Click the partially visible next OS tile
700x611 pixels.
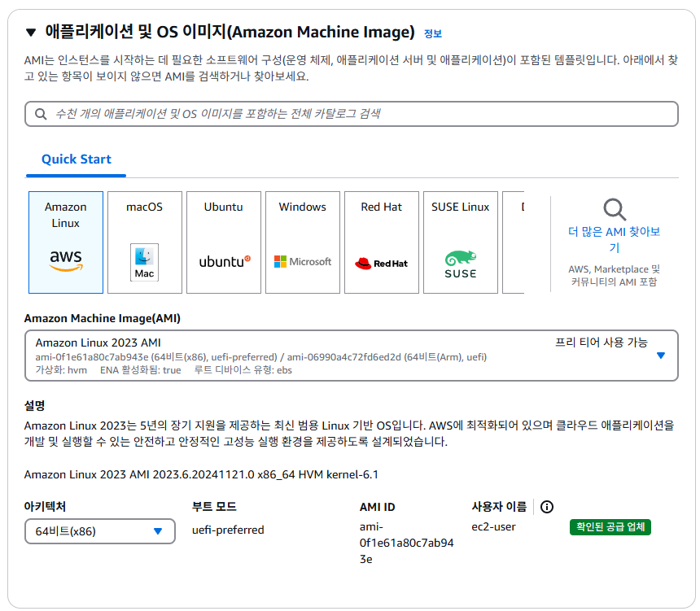click(x=514, y=242)
